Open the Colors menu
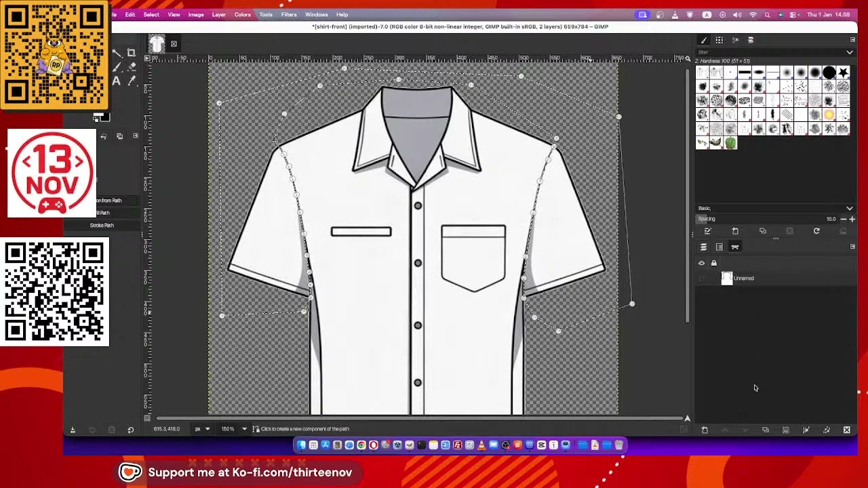The height and width of the screenshot is (488, 868). (x=243, y=14)
